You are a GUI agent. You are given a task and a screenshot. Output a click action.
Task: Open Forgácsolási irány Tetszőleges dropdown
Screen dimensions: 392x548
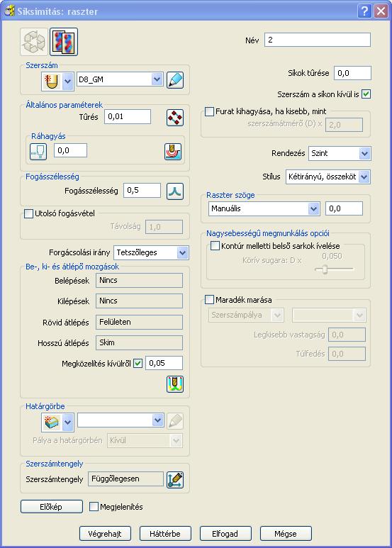151,252
